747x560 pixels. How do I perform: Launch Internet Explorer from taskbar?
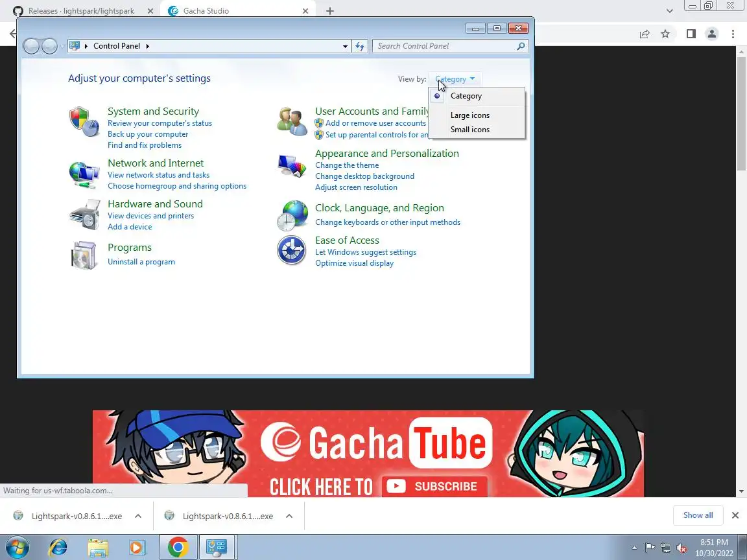(58, 548)
